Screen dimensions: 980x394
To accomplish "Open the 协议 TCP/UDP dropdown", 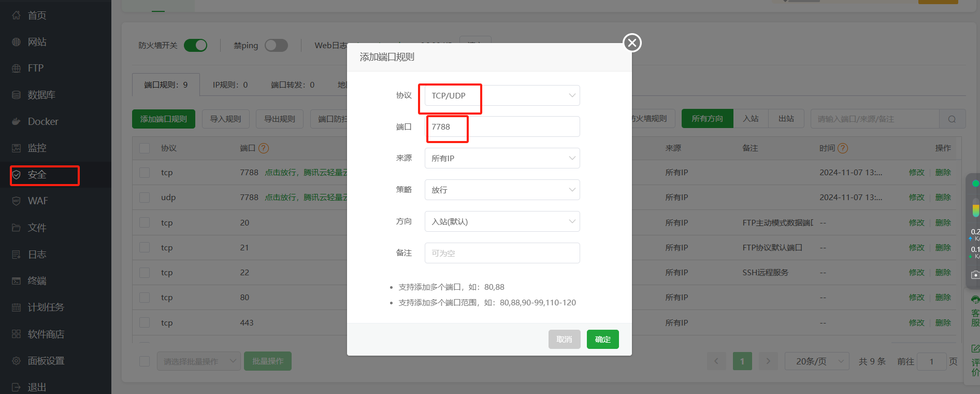I will tap(502, 95).
